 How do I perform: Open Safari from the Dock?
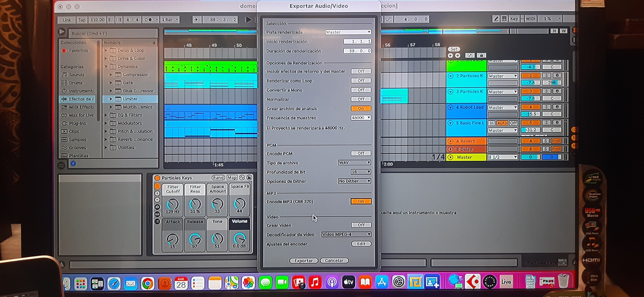point(114,283)
